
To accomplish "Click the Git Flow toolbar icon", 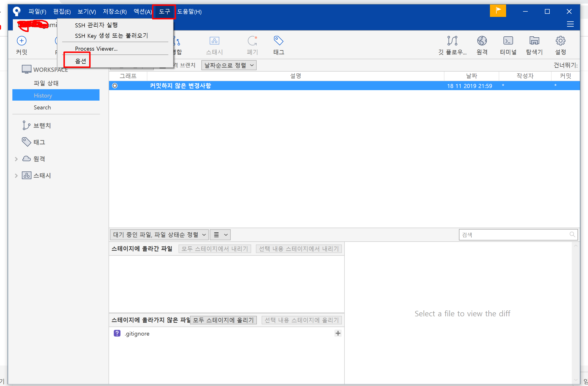I will pos(452,41).
